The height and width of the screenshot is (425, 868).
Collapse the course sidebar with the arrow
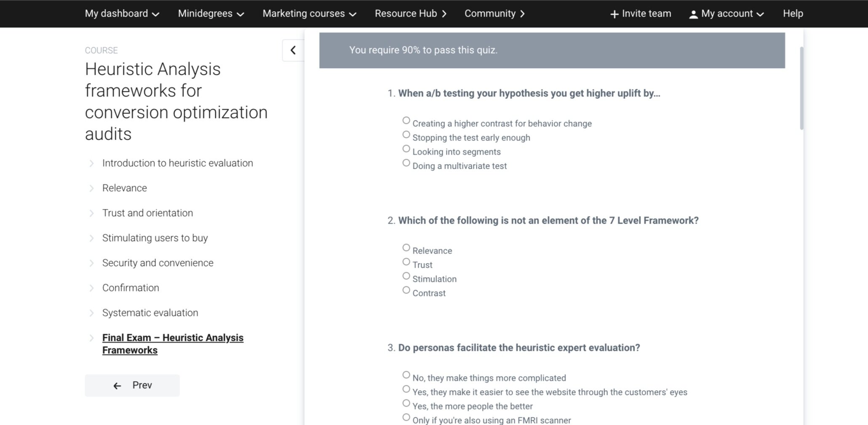[293, 51]
